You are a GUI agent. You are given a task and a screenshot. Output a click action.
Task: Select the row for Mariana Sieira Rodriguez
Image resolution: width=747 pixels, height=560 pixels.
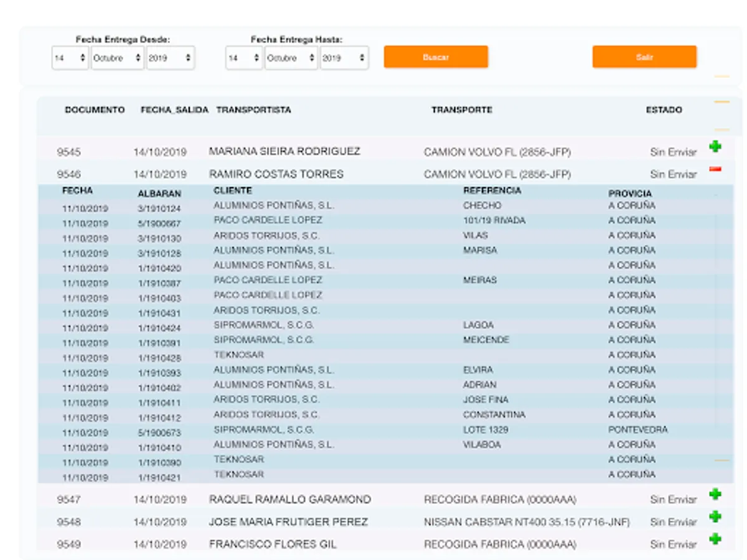(x=284, y=152)
